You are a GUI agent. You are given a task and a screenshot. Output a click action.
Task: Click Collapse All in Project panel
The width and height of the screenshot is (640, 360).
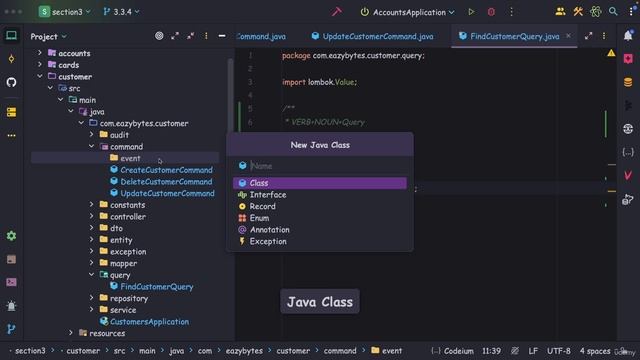coord(191,36)
